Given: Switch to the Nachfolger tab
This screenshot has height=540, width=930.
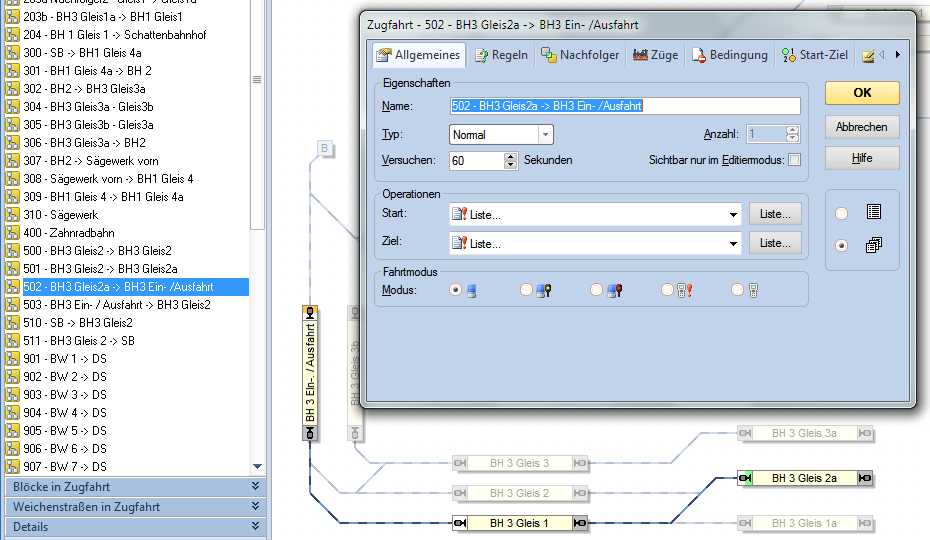Looking at the screenshot, I should (579, 55).
